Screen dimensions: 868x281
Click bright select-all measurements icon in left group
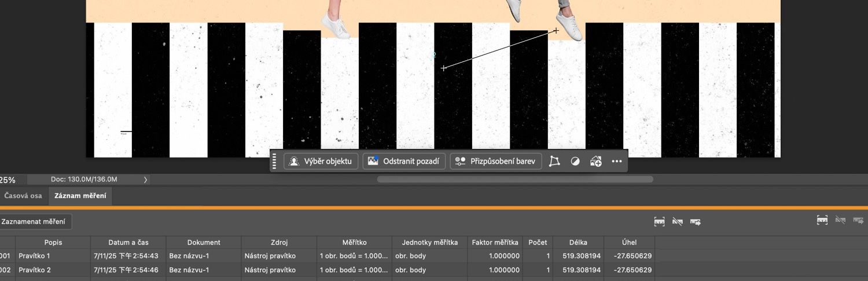tap(659, 221)
